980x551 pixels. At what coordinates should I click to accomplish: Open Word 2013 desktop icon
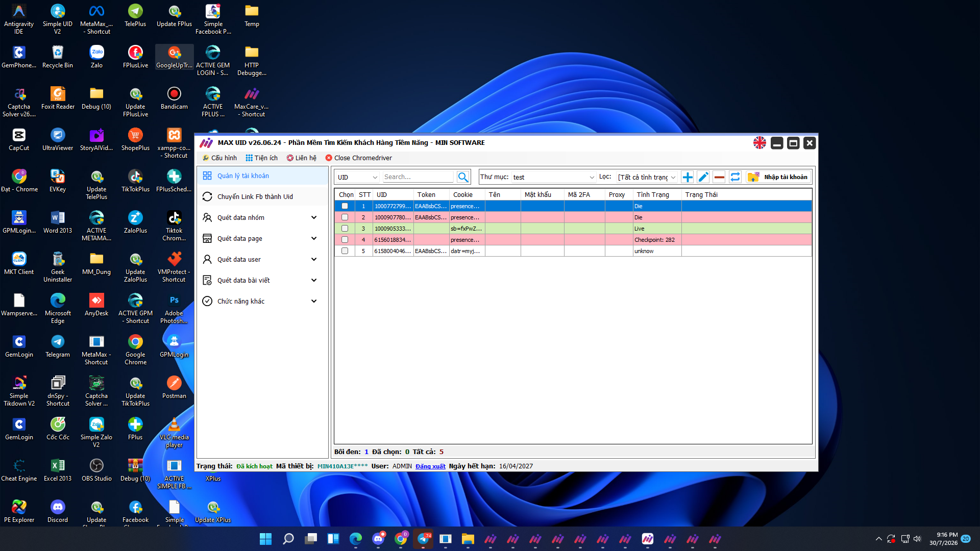pos(58,222)
